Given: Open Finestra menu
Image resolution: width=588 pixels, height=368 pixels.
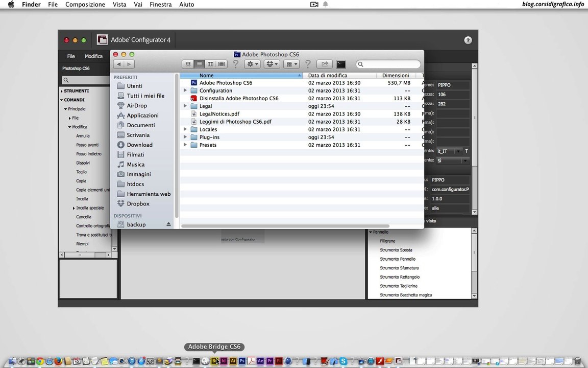Looking at the screenshot, I should pos(160,5).
